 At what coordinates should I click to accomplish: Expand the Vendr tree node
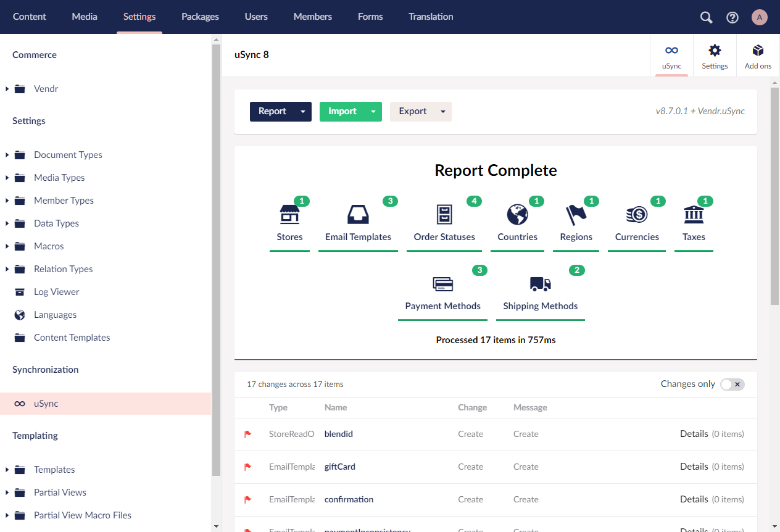click(7, 89)
